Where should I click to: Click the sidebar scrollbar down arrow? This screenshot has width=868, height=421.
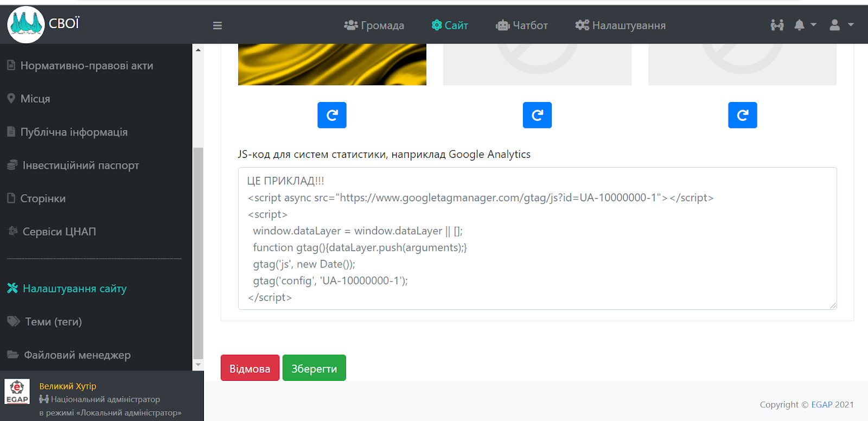pyautogui.click(x=198, y=365)
